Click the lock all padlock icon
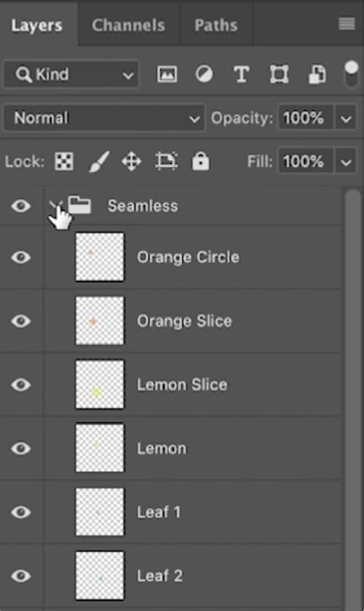364x611 pixels. [200, 161]
